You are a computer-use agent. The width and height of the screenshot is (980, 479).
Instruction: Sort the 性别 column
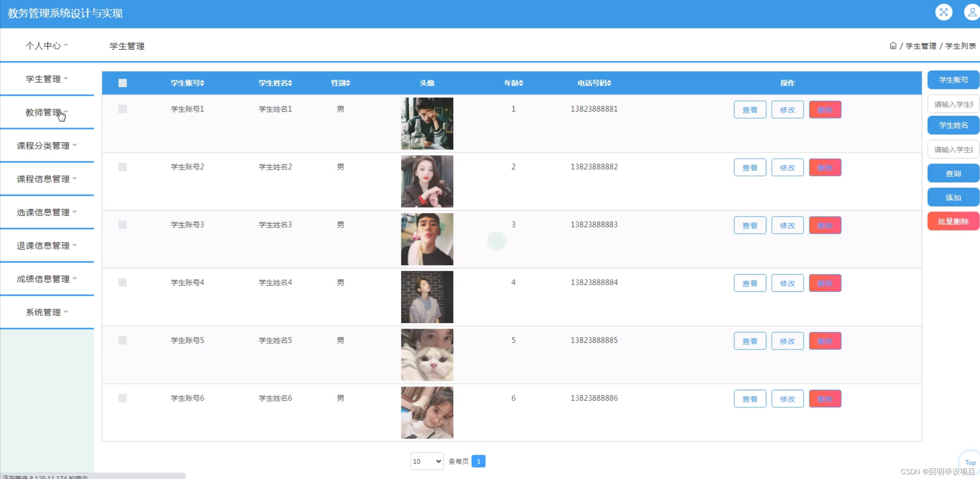point(340,83)
